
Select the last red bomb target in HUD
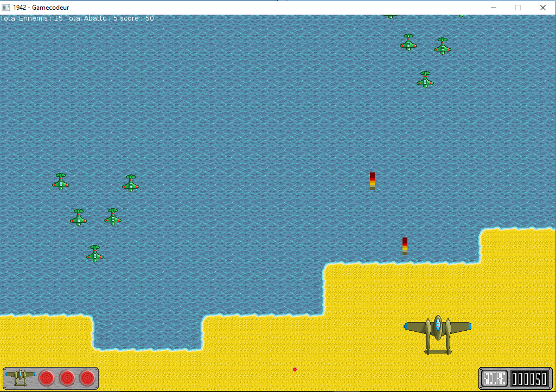(x=87, y=378)
